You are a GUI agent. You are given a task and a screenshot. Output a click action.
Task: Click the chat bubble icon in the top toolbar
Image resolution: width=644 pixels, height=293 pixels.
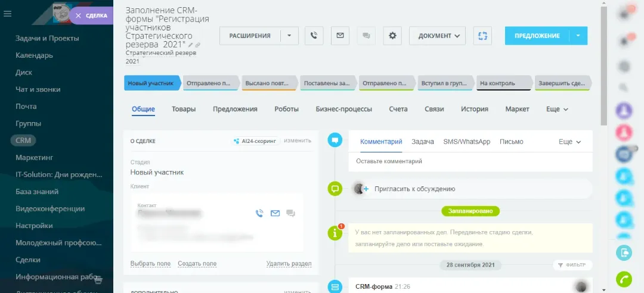pos(366,36)
